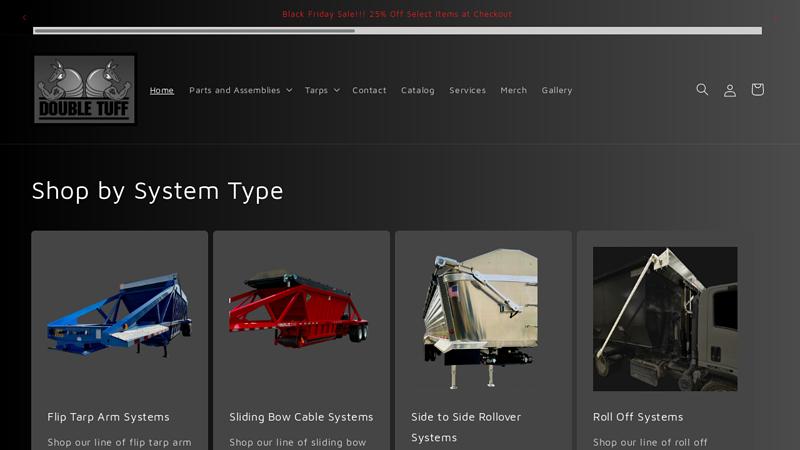Open the search icon in header
Image resolution: width=800 pixels, height=450 pixels.
point(702,90)
